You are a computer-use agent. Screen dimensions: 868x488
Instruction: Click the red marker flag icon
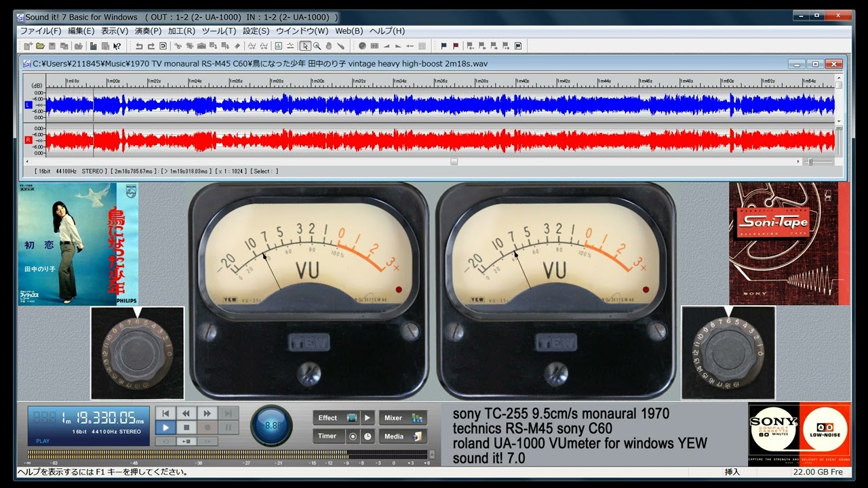click(456, 46)
